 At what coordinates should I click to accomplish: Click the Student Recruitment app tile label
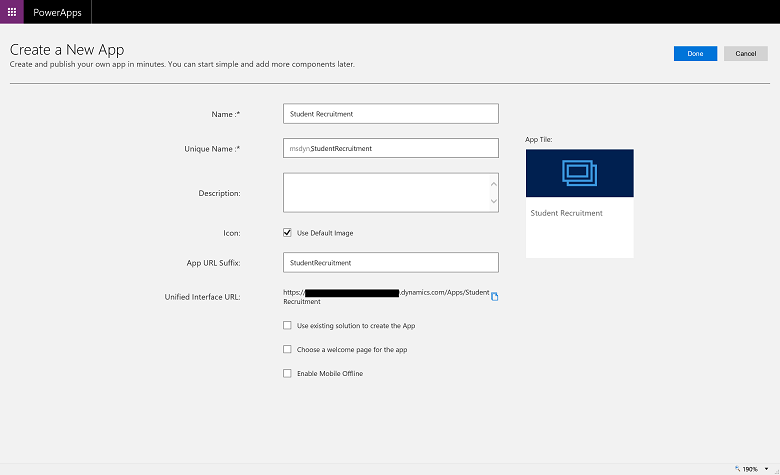tap(566, 213)
